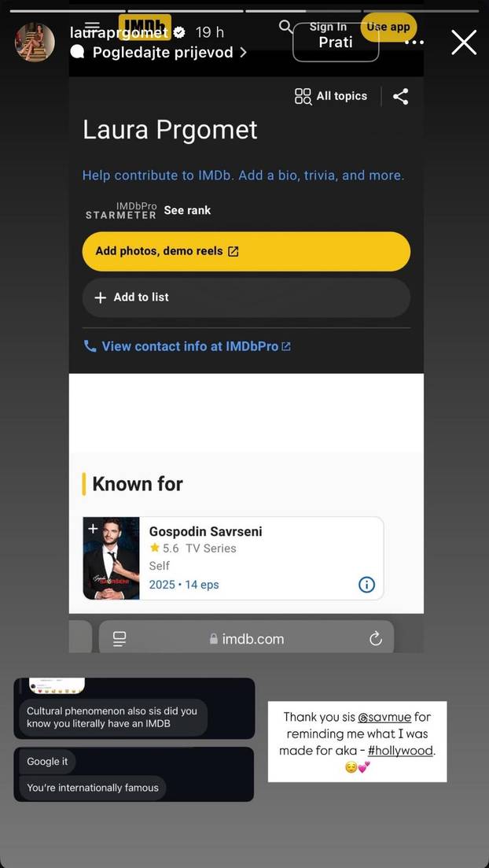This screenshot has height=868, width=489.
Task: Open the lauraprgomet profile picture
Action: click(35, 42)
